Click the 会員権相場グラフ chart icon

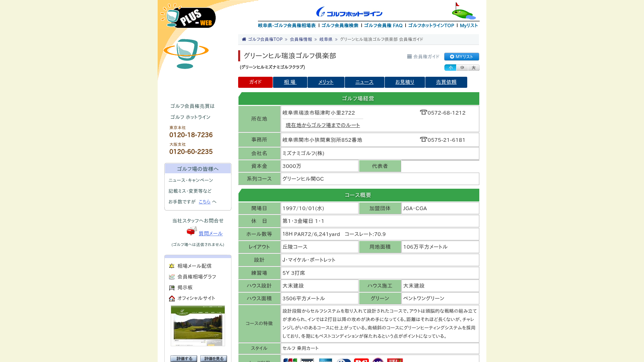pos(172,277)
